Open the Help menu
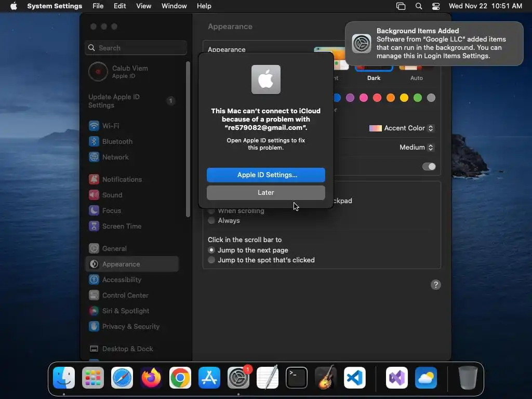Screen dimensions: 532x399 tap(204, 6)
